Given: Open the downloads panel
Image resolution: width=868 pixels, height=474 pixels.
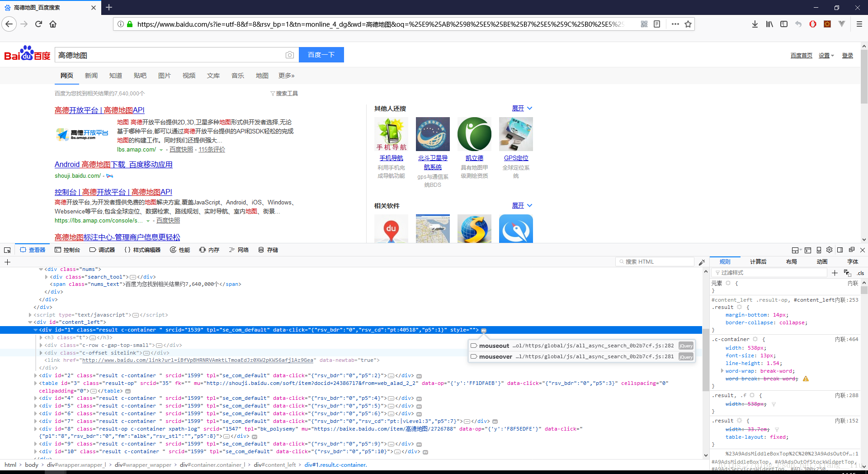Looking at the screenshot, I should (755, 24).
